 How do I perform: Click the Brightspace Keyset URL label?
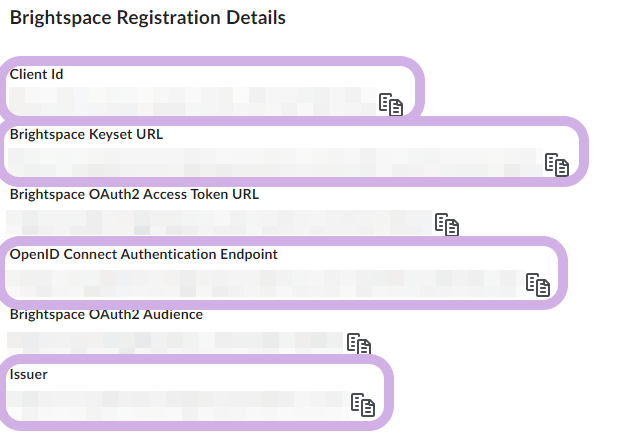tap(86, 134)
